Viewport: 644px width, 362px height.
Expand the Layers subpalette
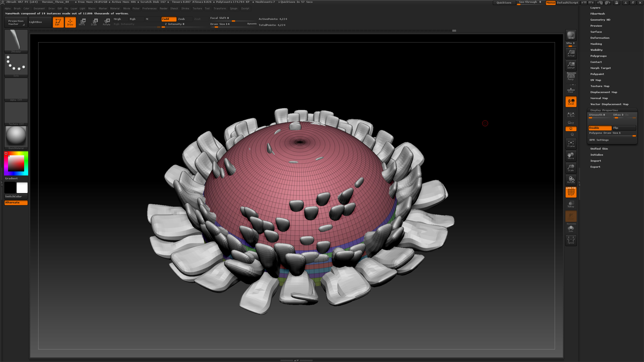click(595, 8)
